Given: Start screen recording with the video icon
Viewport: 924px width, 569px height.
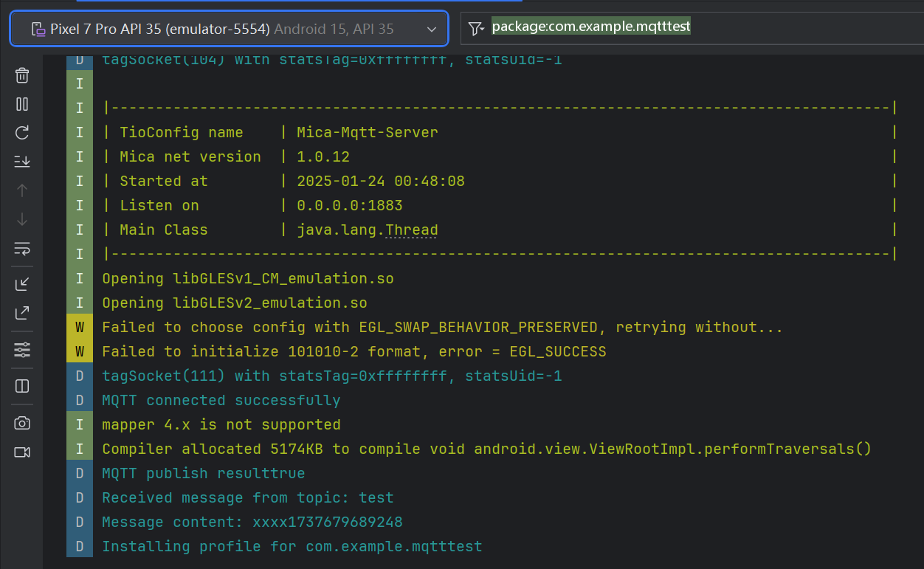Looking at the screenshot, I should 22,452.
